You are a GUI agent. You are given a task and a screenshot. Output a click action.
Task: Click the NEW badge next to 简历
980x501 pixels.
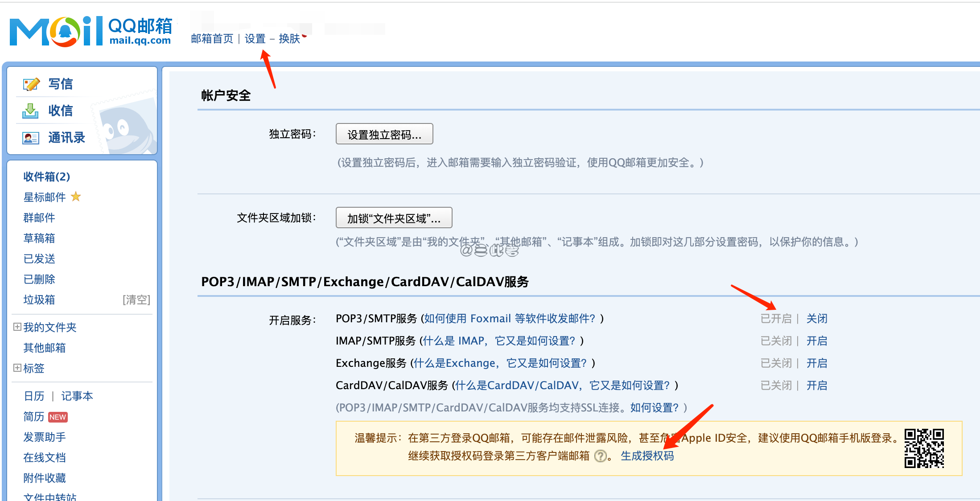coord(58,417)
